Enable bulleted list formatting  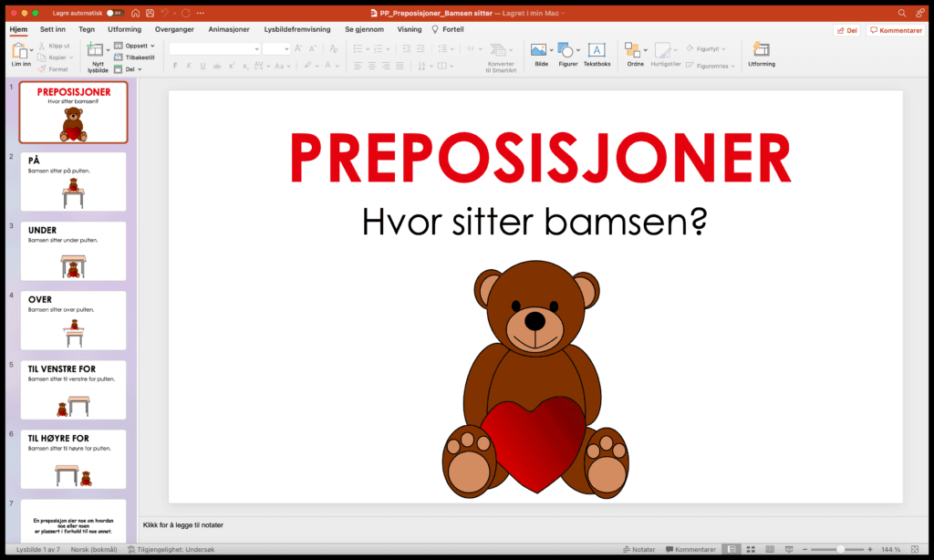tap(359, 48)
